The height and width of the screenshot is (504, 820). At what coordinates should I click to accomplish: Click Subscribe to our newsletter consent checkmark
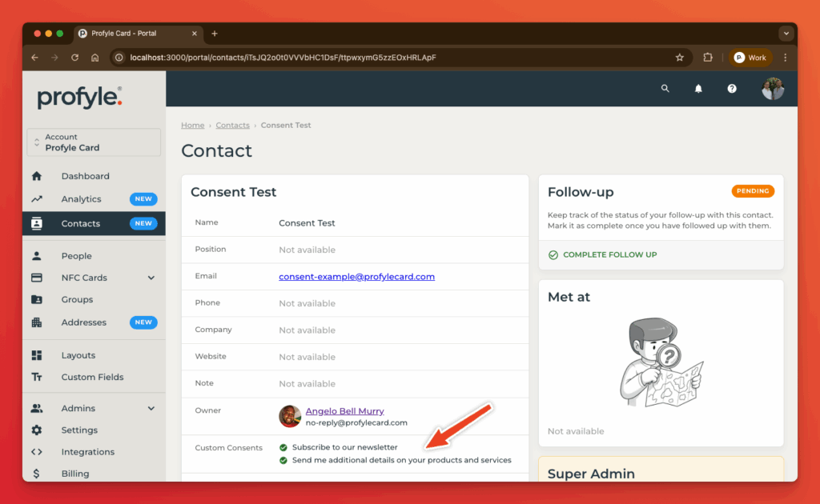[283, 447]
